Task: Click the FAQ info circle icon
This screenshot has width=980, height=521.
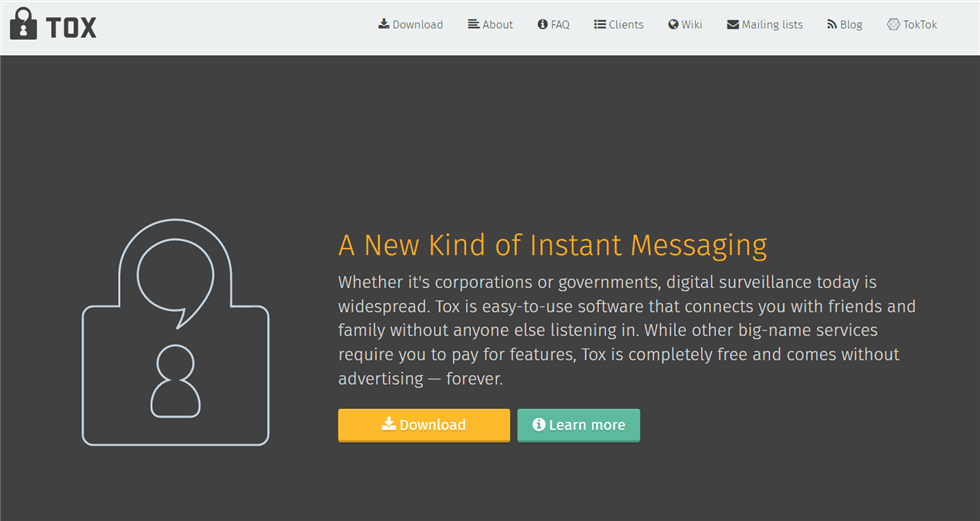Action: (x=542, y=24)
